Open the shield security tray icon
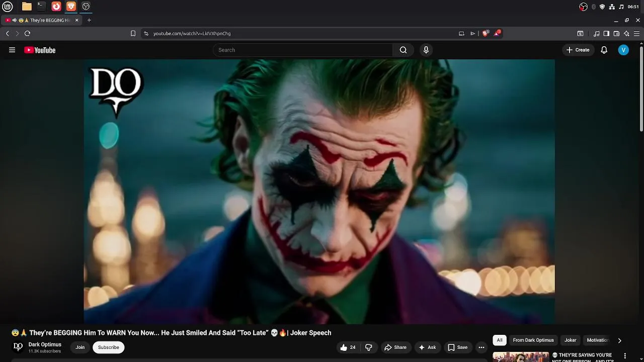644x362 pixels. pyautogui.click(x=602, y=7)
